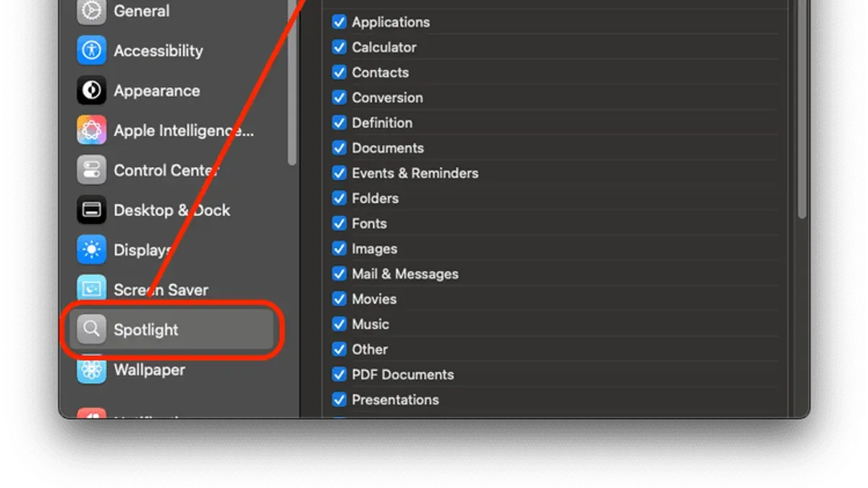
Task: Uncheck the Presentations checkbox
Action: point(339,400)
